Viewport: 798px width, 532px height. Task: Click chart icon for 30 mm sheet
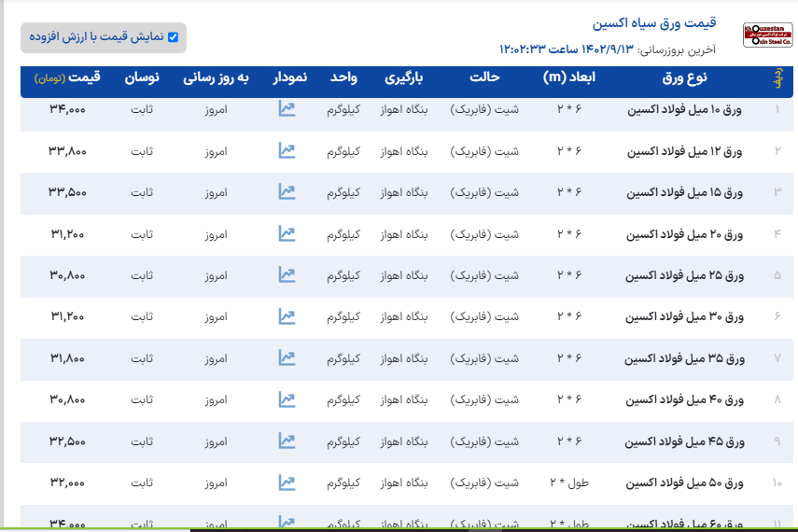[x=287, y=316]
